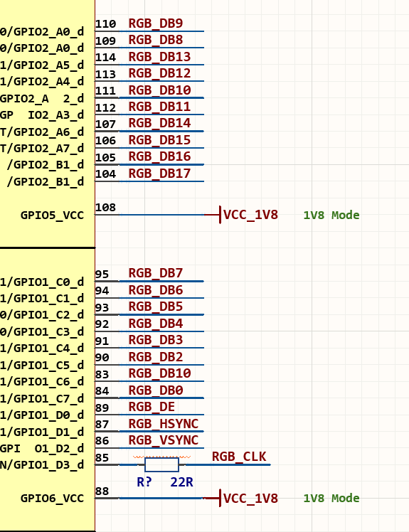
Task: Select the RGB_HSYNC net label
Action: 164,424
